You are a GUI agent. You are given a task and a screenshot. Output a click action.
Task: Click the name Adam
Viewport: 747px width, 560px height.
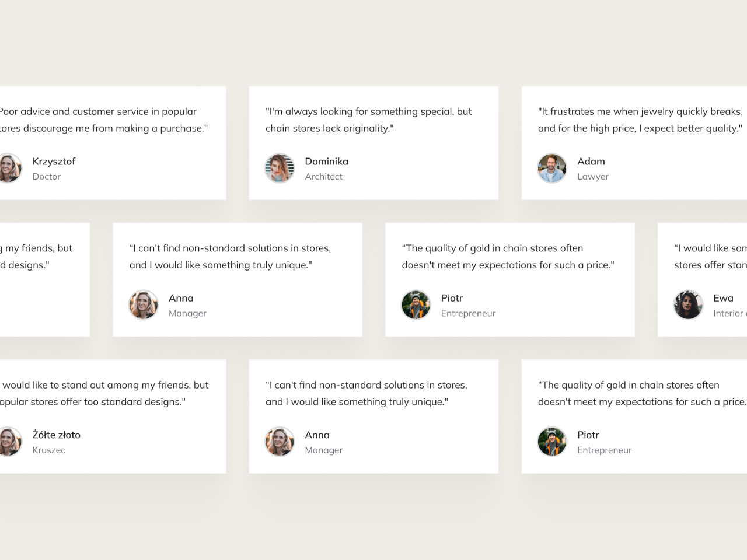coord(591,162)
